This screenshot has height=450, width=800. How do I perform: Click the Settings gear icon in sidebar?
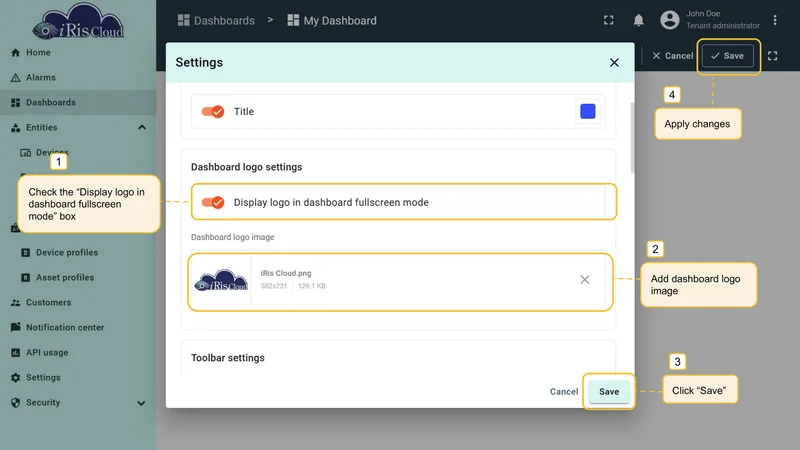(x=15, y=378)
